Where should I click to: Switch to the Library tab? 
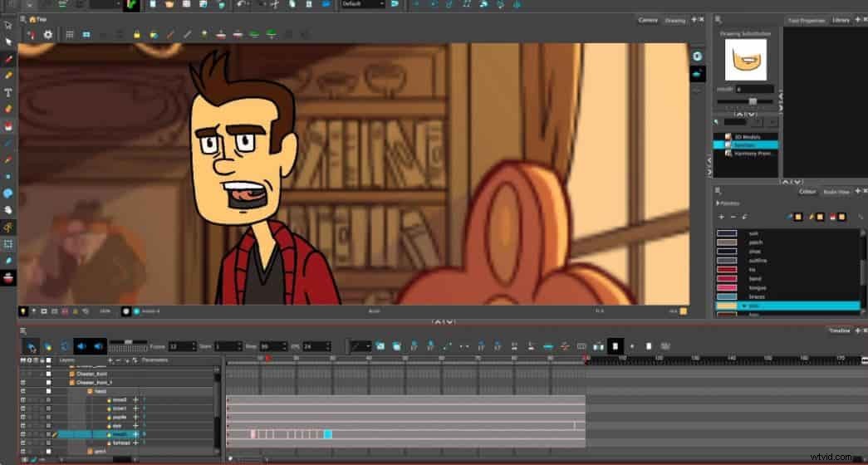(x=841, y=20)
